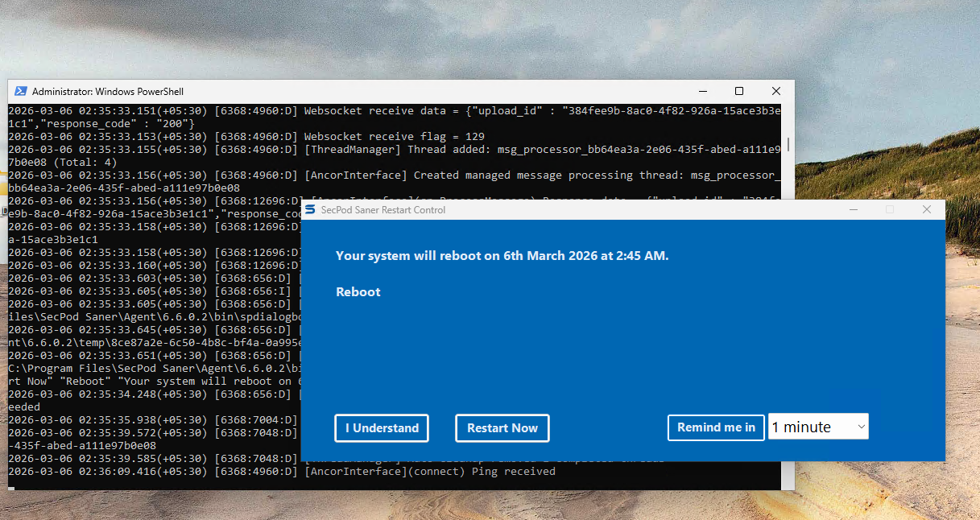Image resolution: width=980 pixels, height=520 pixels.
Task: Close the SecPod Saner Restart Control dialog
Action: click(x=927, y=209)
